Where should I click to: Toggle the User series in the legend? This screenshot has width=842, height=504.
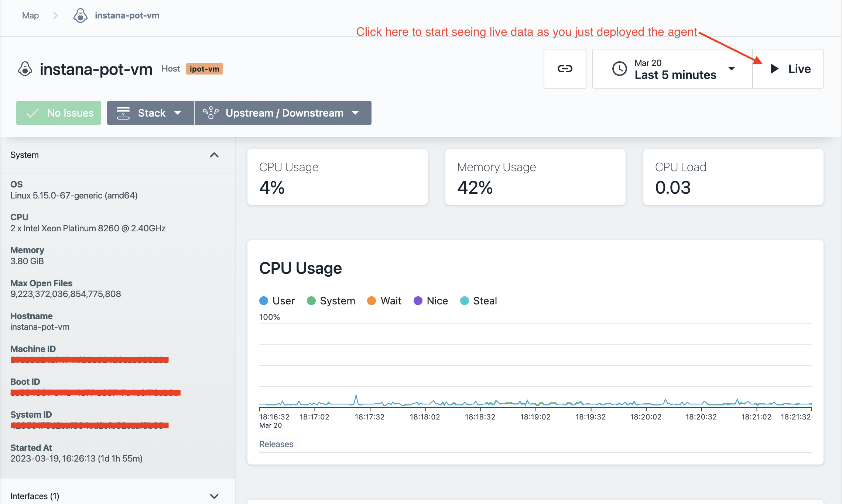click(277, 301)
